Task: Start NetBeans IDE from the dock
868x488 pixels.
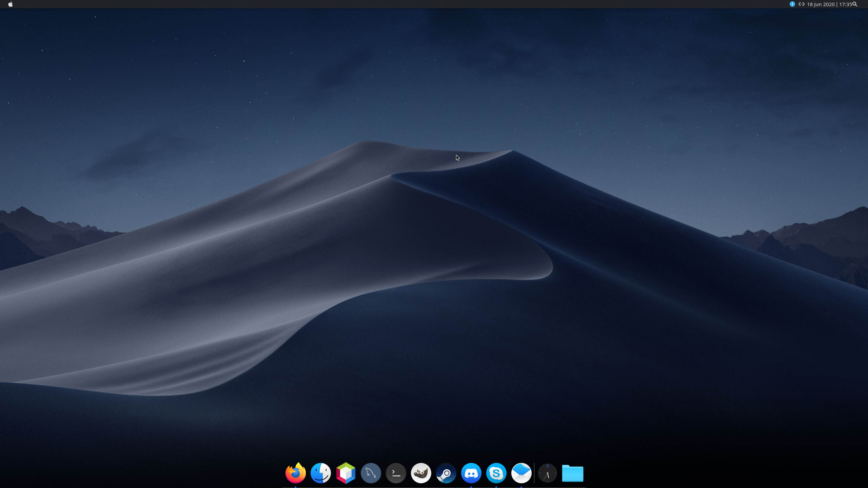Action: (x=346, y=473)
